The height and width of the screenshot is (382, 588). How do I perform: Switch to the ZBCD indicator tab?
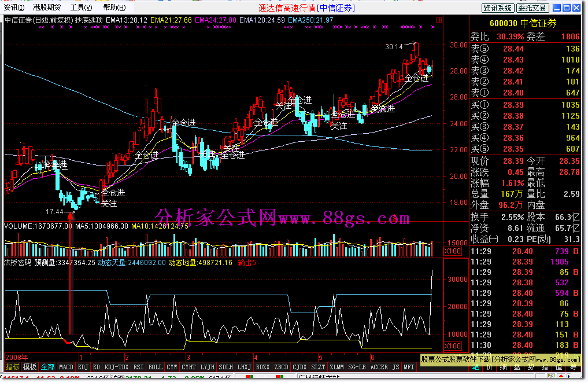coord(281,367)
